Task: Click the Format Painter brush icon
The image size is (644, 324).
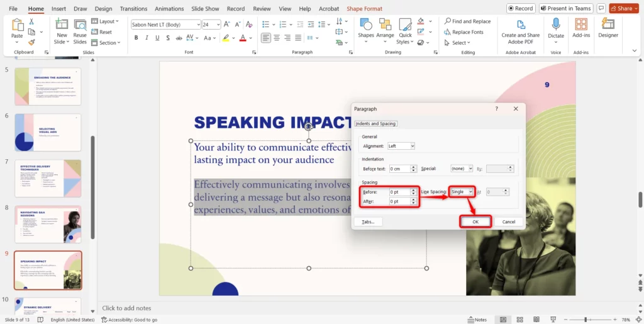Action: tap(31, 43)
